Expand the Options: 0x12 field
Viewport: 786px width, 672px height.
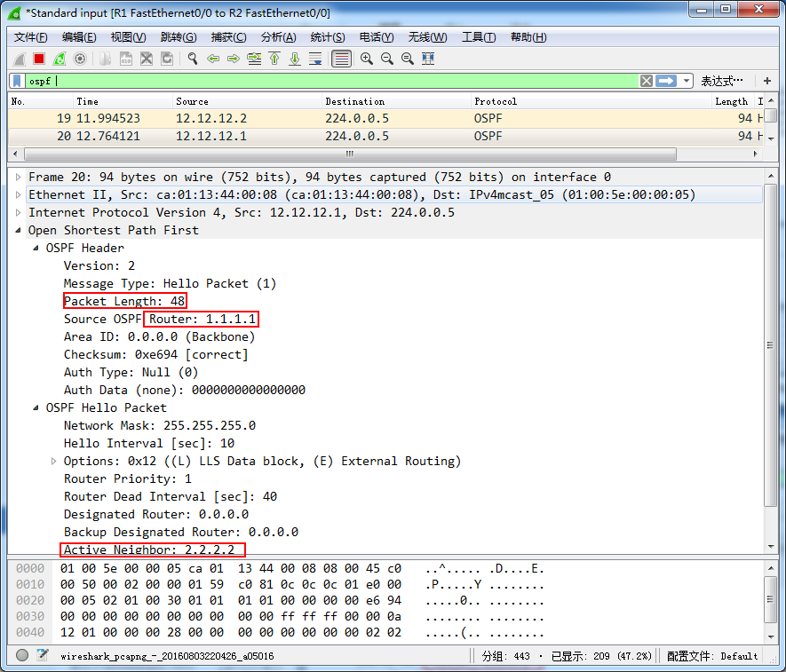click(x=53, y=461)
